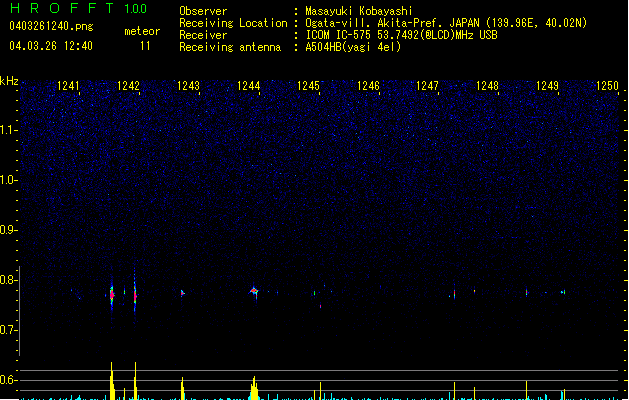Click time axis marker 1246
Viewport: 629px width, 400px height.
pos(368,86)
